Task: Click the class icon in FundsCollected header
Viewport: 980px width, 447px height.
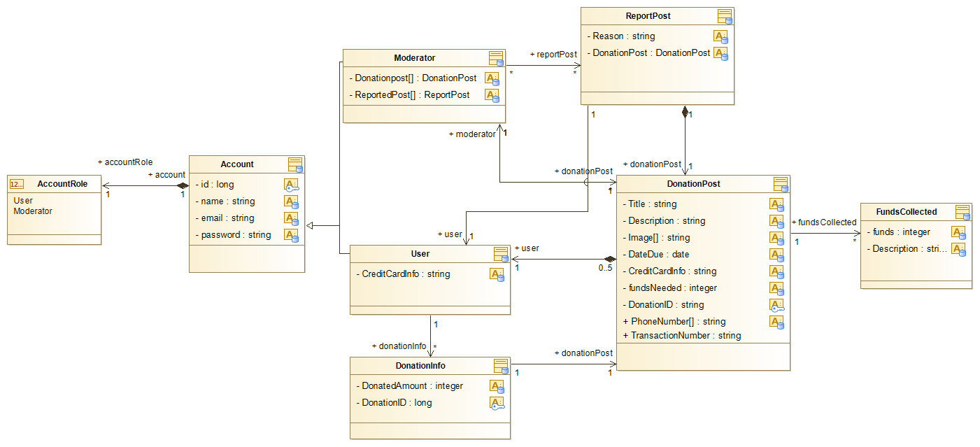Action: (x=963, y=212)
